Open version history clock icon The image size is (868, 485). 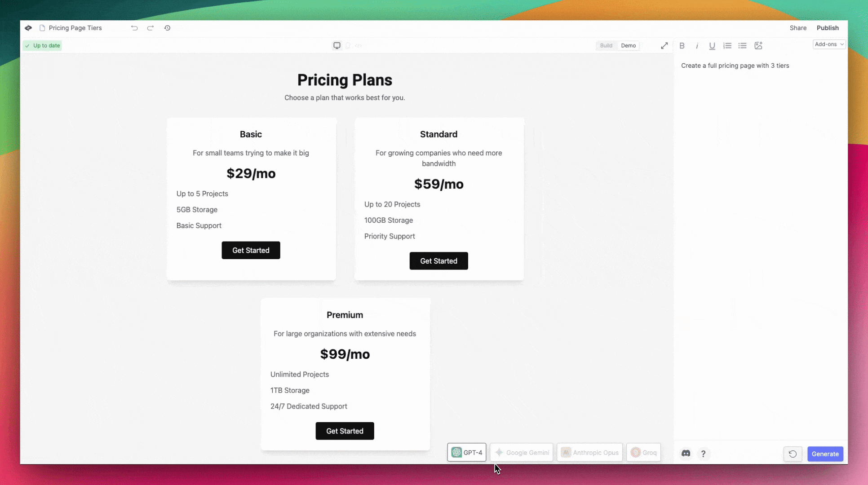[x=167, y=28]
